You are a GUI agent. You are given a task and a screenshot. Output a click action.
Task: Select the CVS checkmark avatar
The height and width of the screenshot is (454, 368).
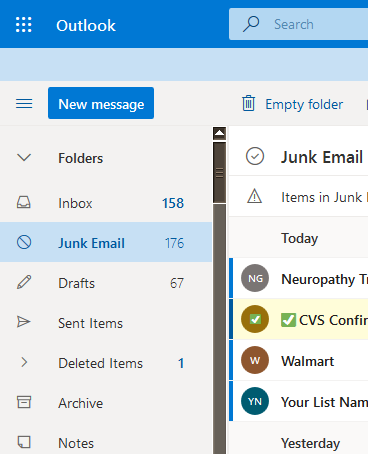[x=255, y=319]
